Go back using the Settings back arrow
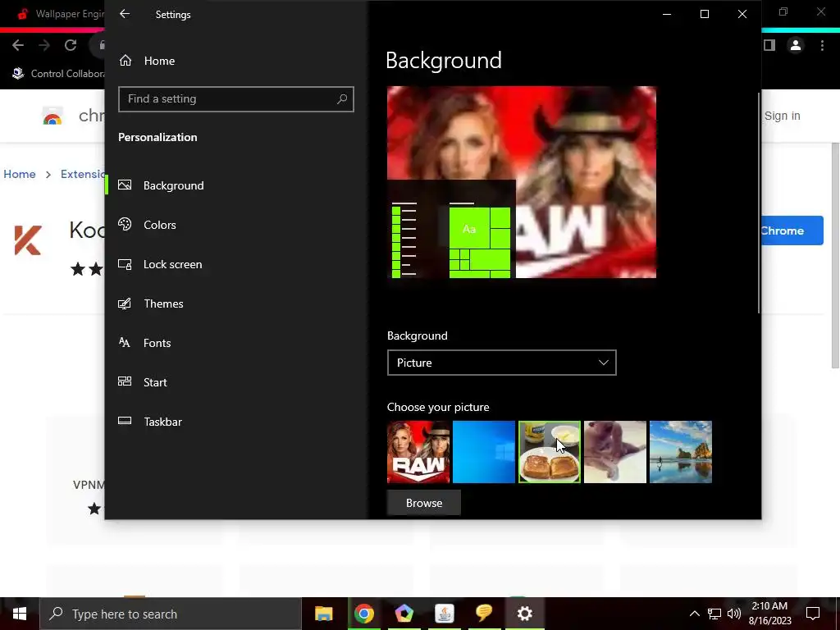840x630 pixels. click(125, 14)
